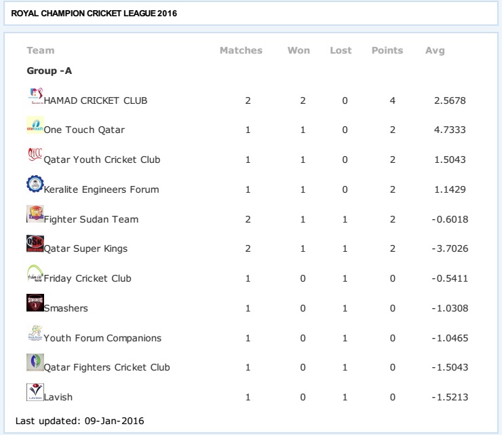Click the Qatar Fighters Cricket Club logo
Screen dimensions: 504x435
(35, 362)
